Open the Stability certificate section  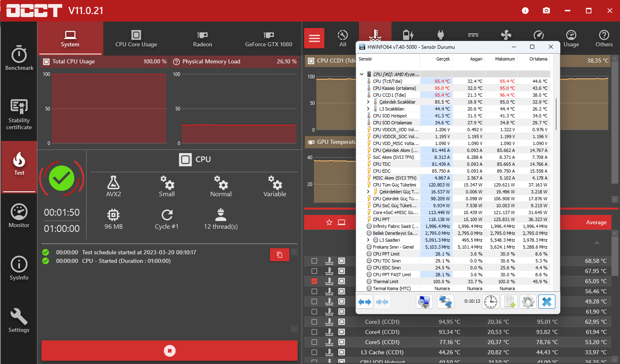click(19, 115)
